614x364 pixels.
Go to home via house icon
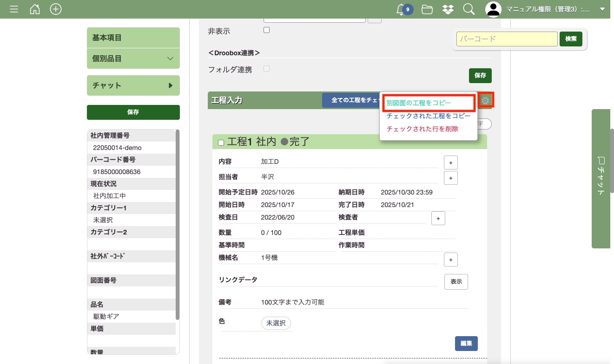coord(35,9)
